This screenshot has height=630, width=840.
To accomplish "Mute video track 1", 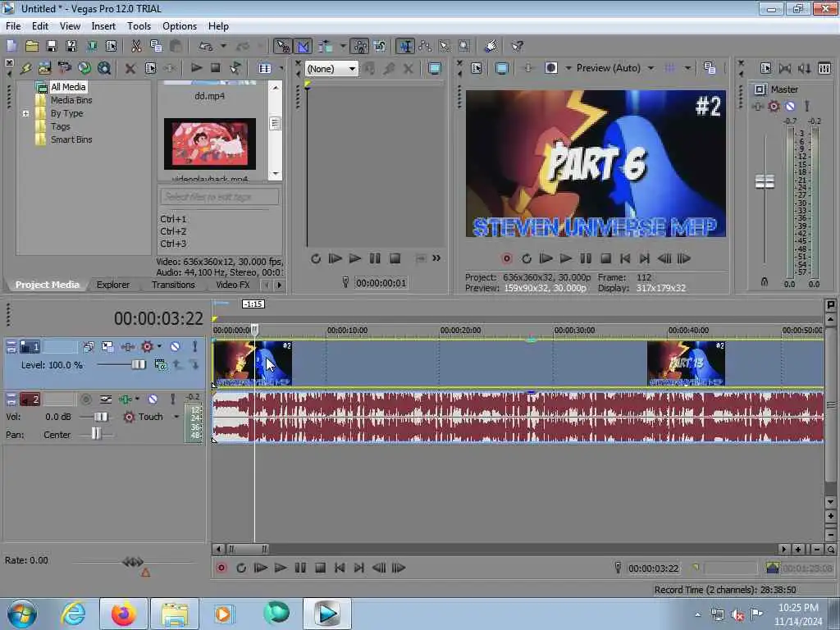I will [x=175, y=347].
